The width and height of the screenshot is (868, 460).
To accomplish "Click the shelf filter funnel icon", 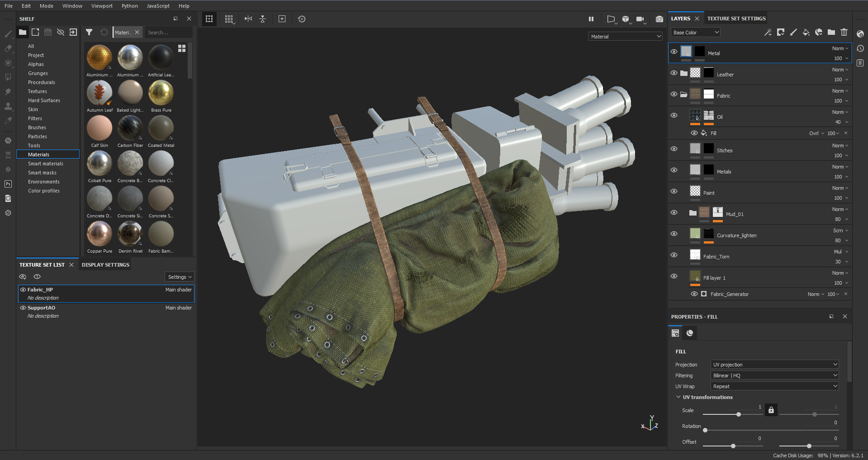I will point(89,32).
